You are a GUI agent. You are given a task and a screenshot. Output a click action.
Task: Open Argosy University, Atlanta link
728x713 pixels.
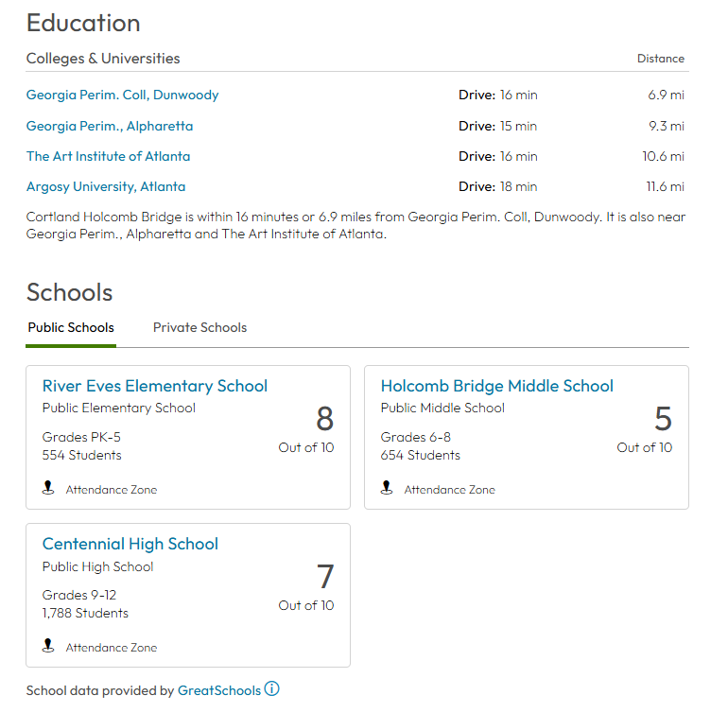pos(106,186)
